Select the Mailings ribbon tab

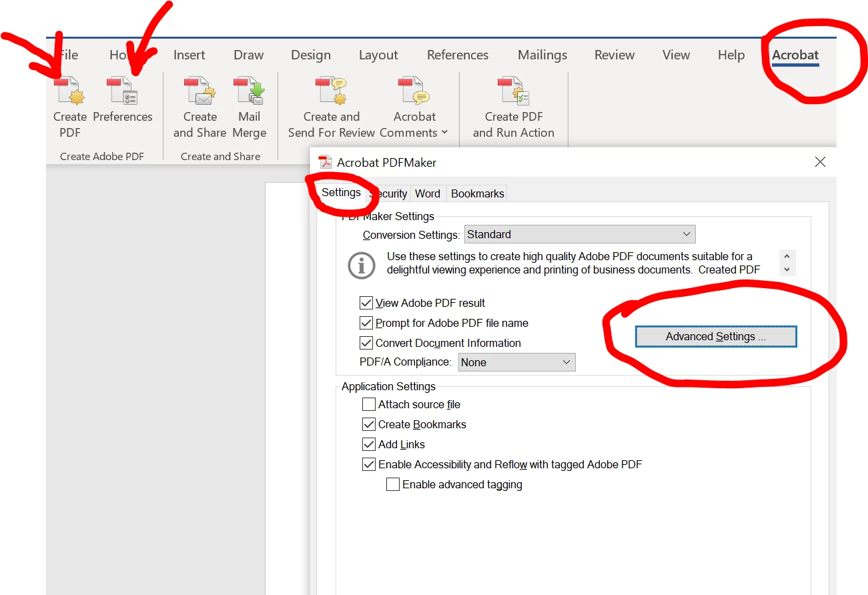pyautogui.click(x=542, y=55)
